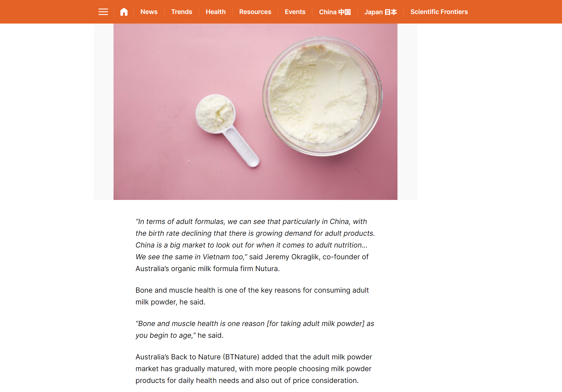Click the paragraph about key reasons for consuming
Screen dimensions: 562x392
click(x=252, y=296)
